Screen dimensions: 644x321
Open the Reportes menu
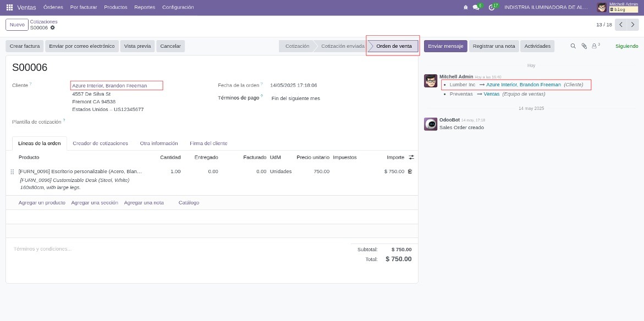(x=145, y=7)
